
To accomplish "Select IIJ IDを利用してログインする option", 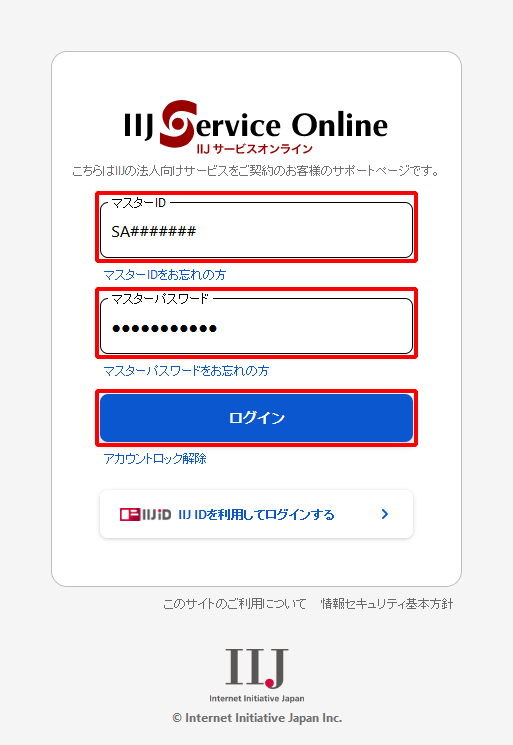I will 256,514.
